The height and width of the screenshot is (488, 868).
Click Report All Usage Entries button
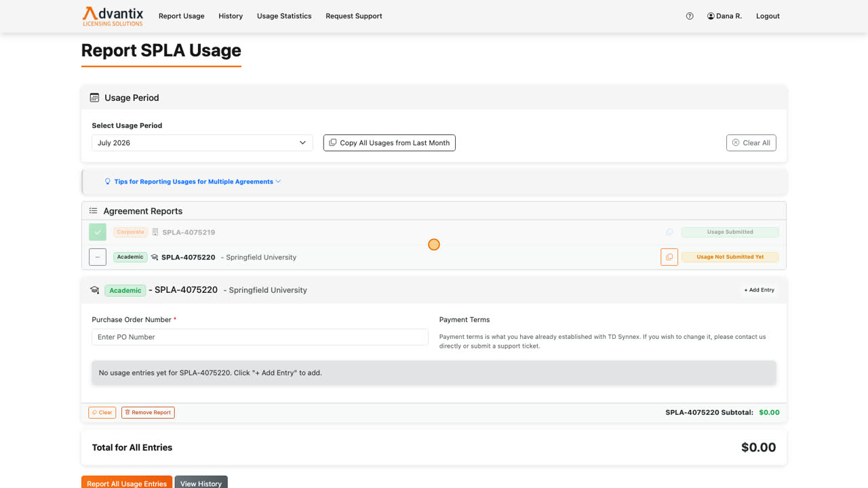tap(127, 483)
